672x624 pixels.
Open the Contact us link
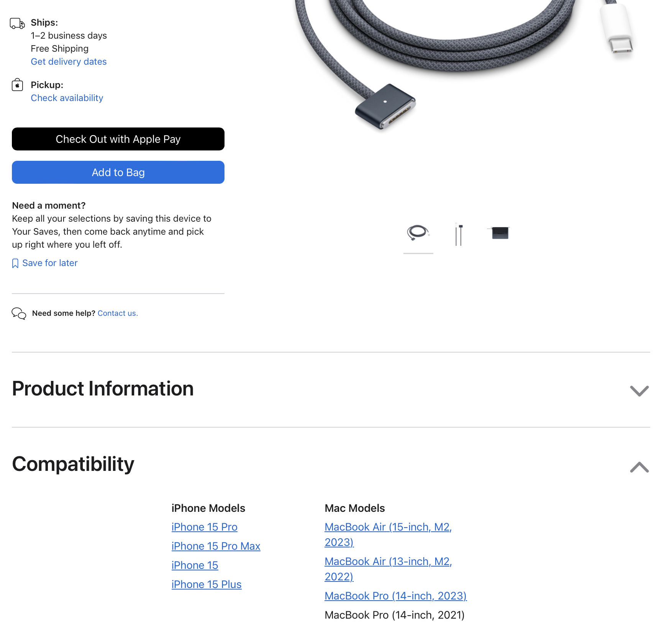click(x=118, y=313)
